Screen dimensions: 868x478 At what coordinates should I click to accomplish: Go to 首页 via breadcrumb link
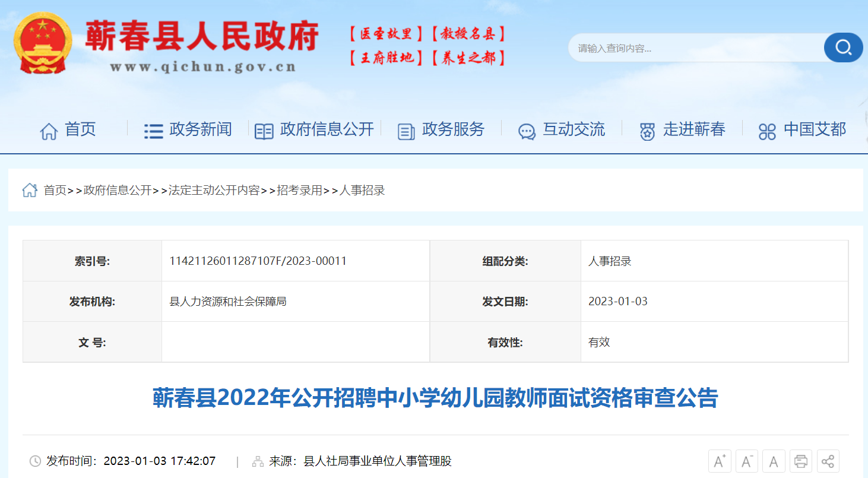pos(55,191)
